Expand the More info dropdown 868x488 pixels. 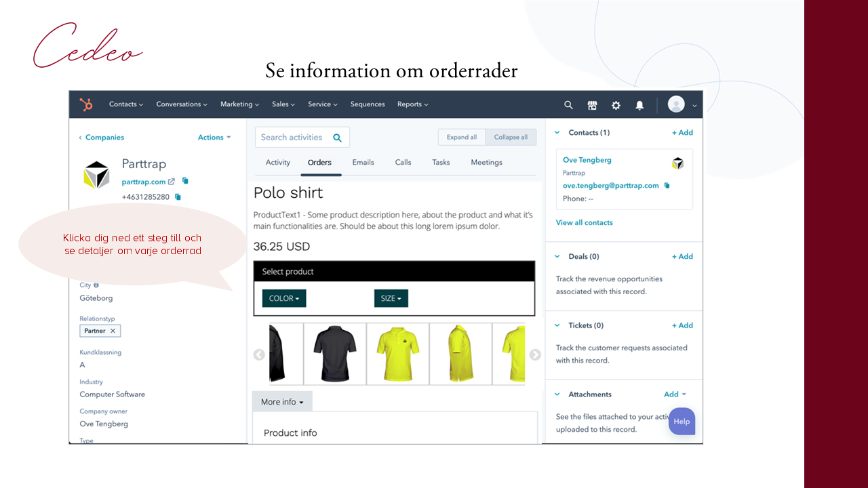pos(282,402)
